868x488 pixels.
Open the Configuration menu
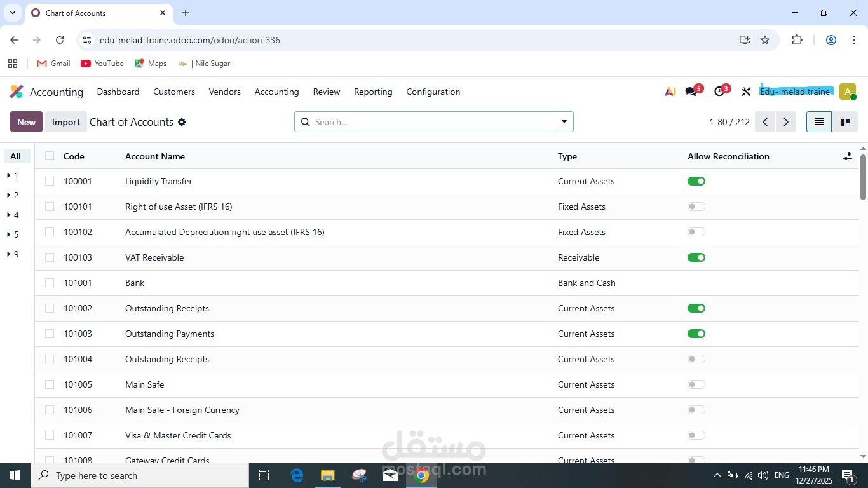pyautogui.click(x=433, y=91)
